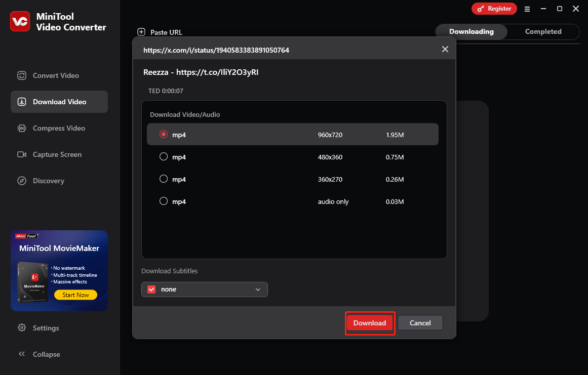Maximize the application window
Viewport: 588px width, 375px height.
click(560, 9)
